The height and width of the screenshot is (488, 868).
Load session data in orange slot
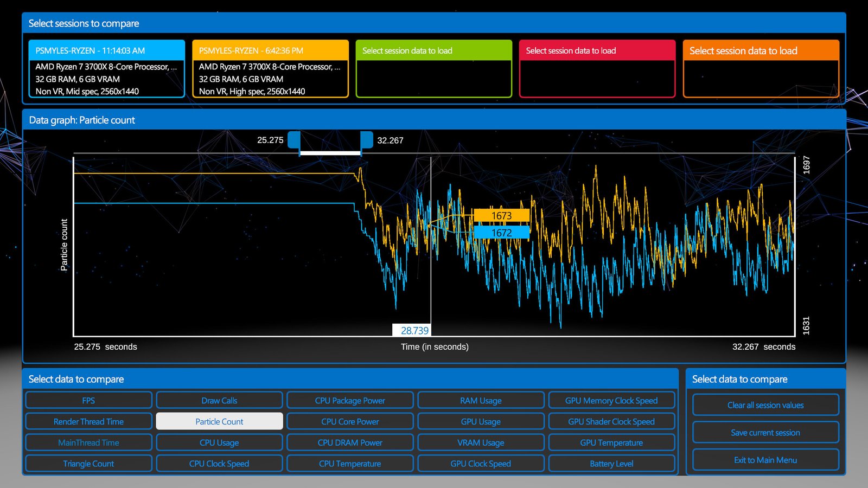point(761,69)
